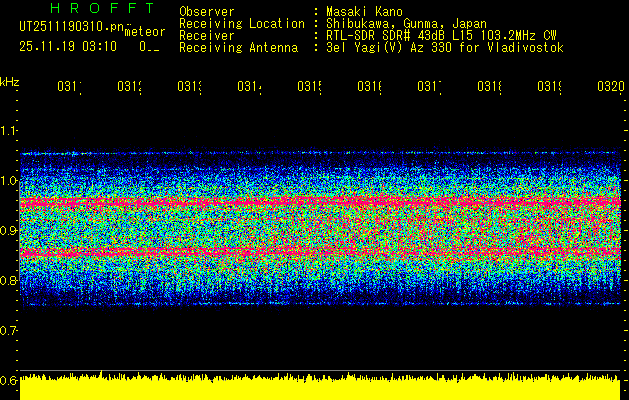Click the yellow signal level graph at bottom
The image size is (629, 400).
click(320, 388)
